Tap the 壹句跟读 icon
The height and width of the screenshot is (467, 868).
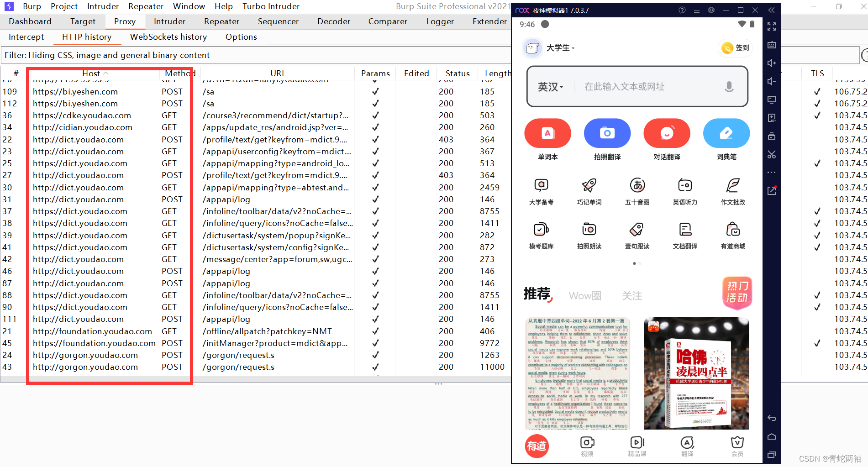[x=637, y=229]
